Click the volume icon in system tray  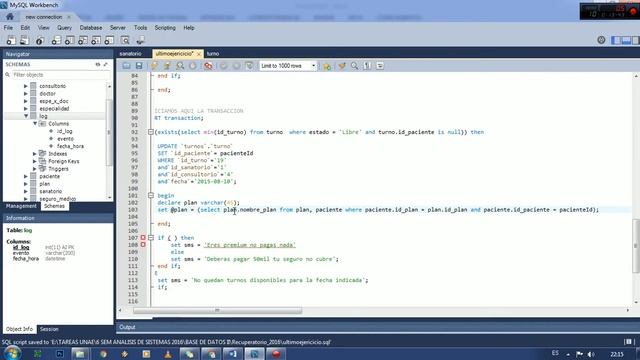click(591, 354)
